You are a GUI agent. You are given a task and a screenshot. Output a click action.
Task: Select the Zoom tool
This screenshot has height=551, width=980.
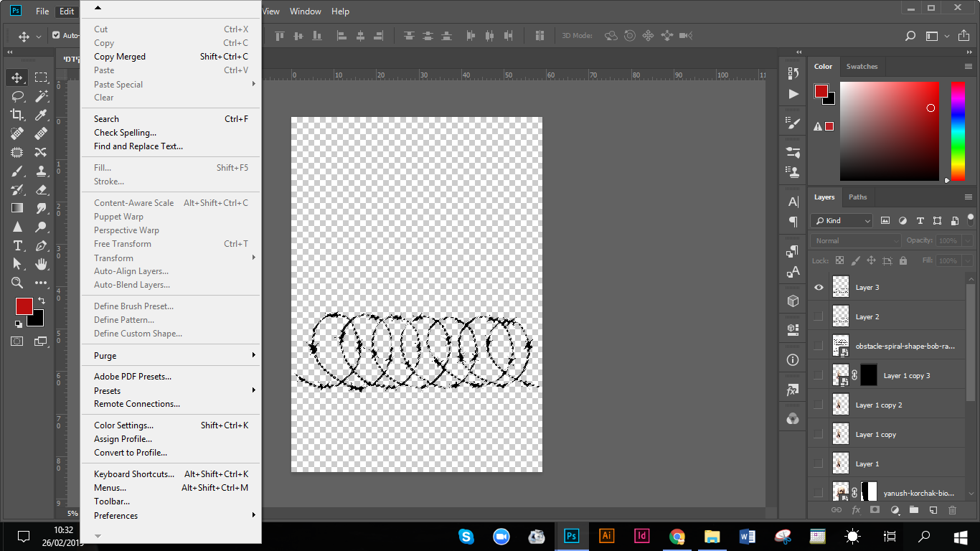[17, 281]
